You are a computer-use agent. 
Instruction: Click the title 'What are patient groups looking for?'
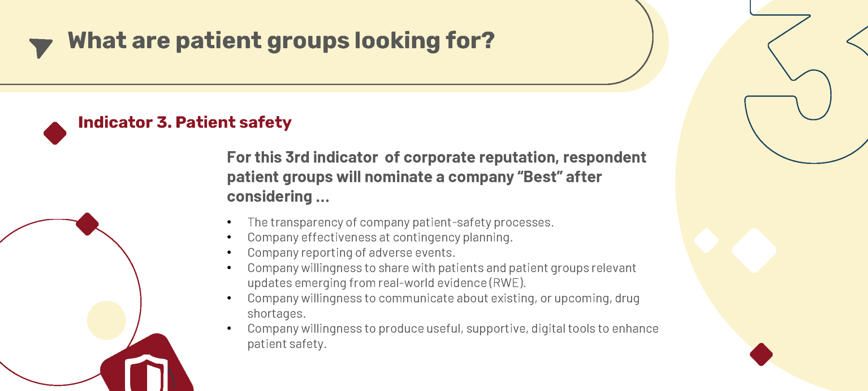(281, 41)
